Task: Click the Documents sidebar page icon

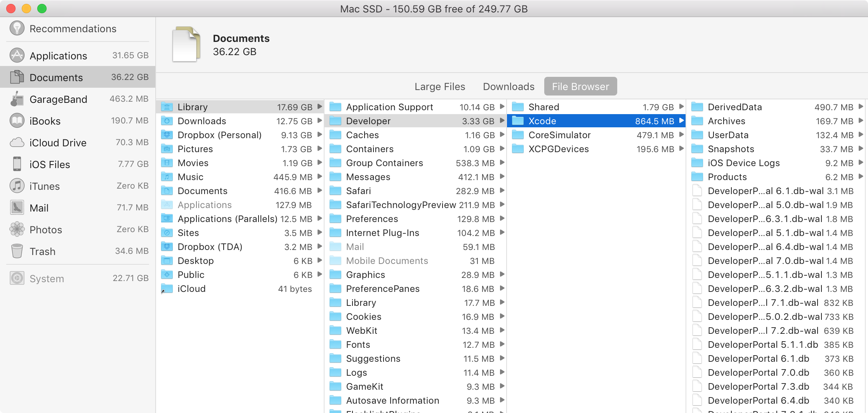Action: click(17, 77)
